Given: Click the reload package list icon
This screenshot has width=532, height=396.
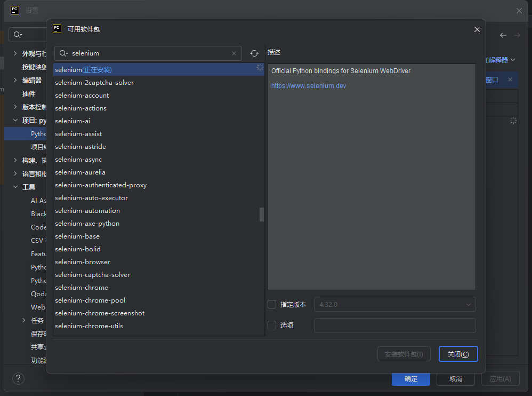Looking at the screenshot, I should (254, 53).
